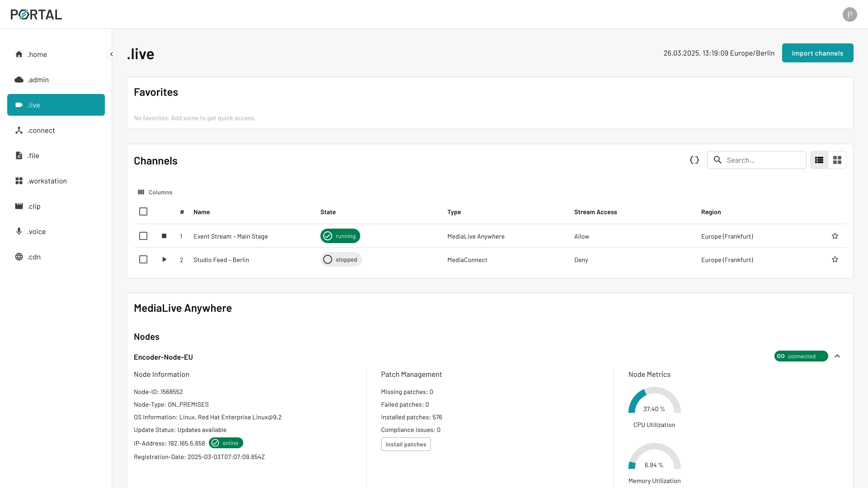Star the Studio Feed – Berlin channel
Viewport: 868px width, 488px height.
pyautogui.click(x=835, y=259)
